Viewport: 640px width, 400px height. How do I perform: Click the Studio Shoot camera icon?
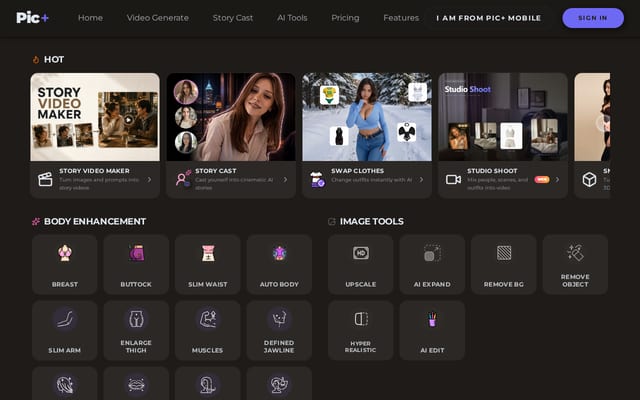coord(453,179)
